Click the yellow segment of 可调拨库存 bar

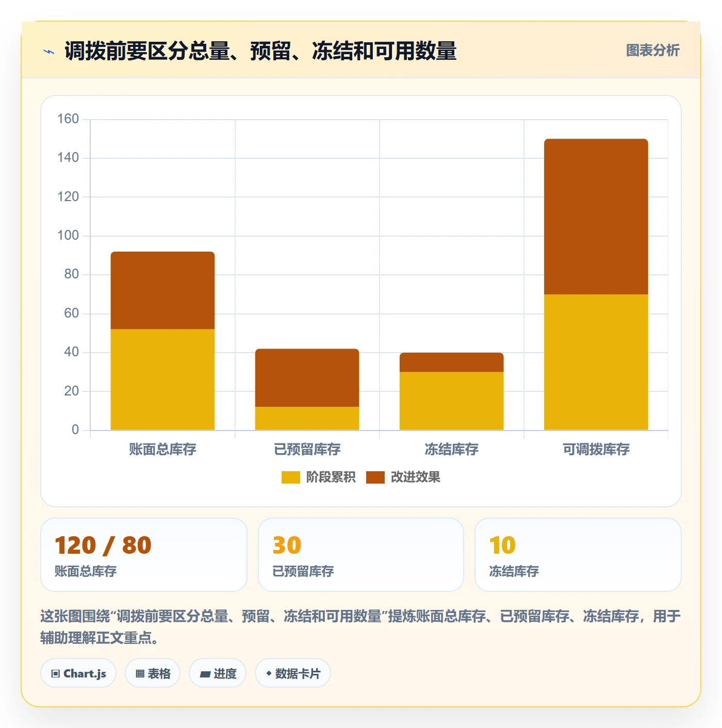click(x=596, y=362)
